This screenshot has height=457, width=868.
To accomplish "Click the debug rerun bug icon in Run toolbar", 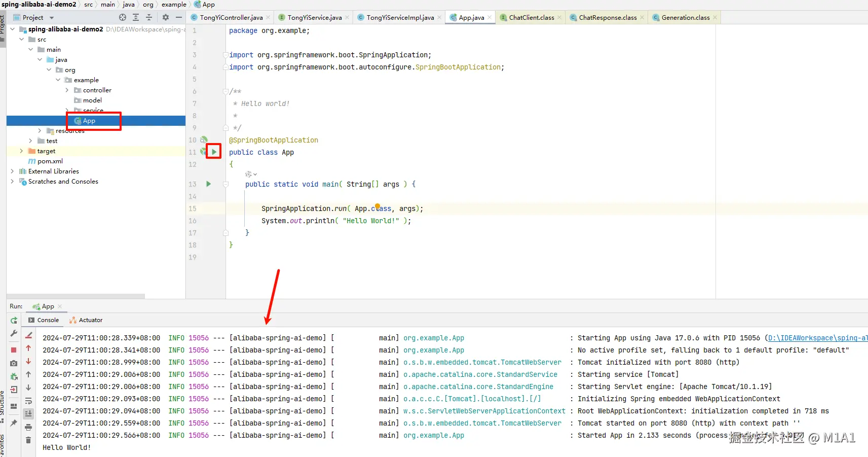I will click(14, 376).
